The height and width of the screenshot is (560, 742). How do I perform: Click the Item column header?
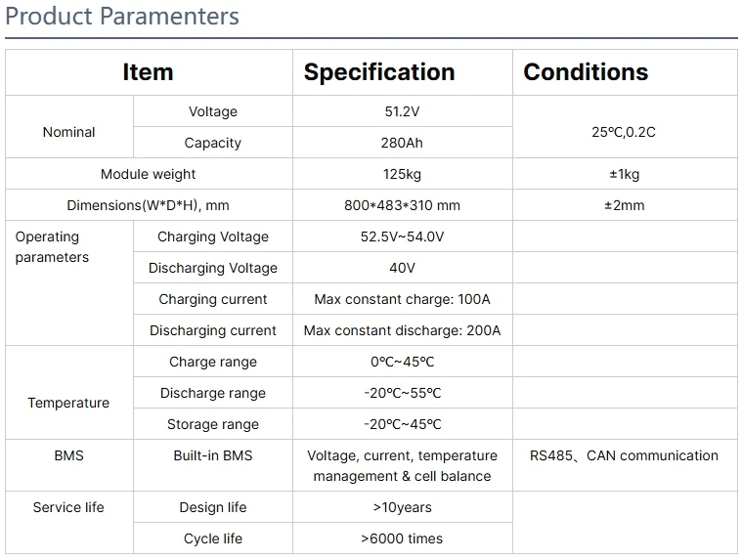click(148, 72)
